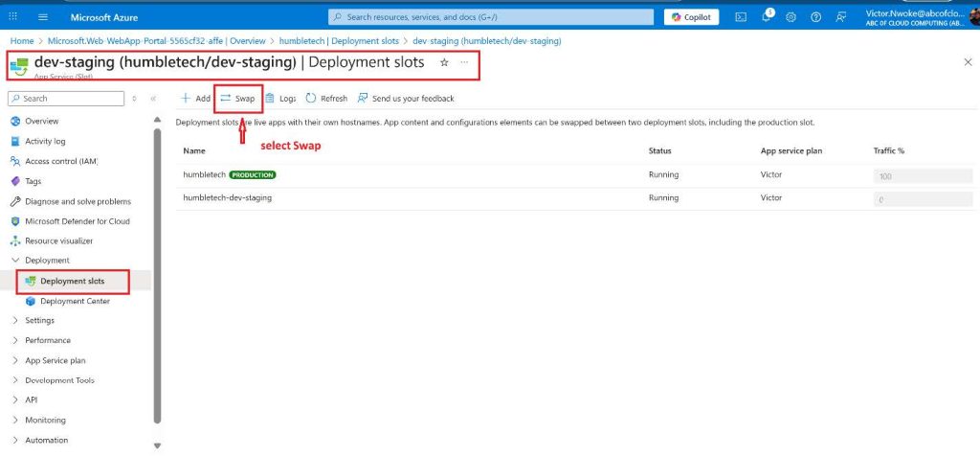Screen dimensions: 980x456
Task: Close the Deployment slots blade
Action: [968, 62]
